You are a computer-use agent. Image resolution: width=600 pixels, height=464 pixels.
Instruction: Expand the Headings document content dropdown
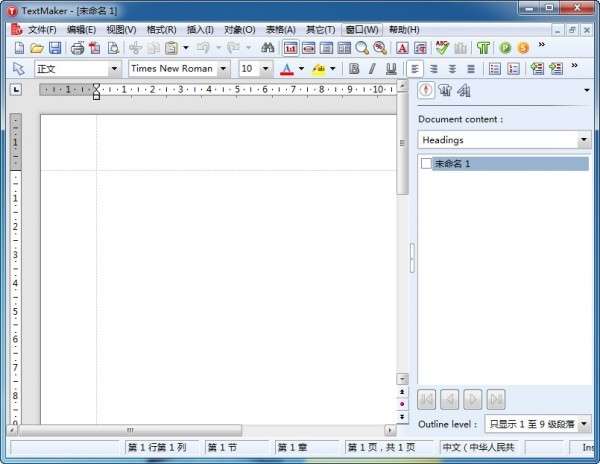[584, 140]
